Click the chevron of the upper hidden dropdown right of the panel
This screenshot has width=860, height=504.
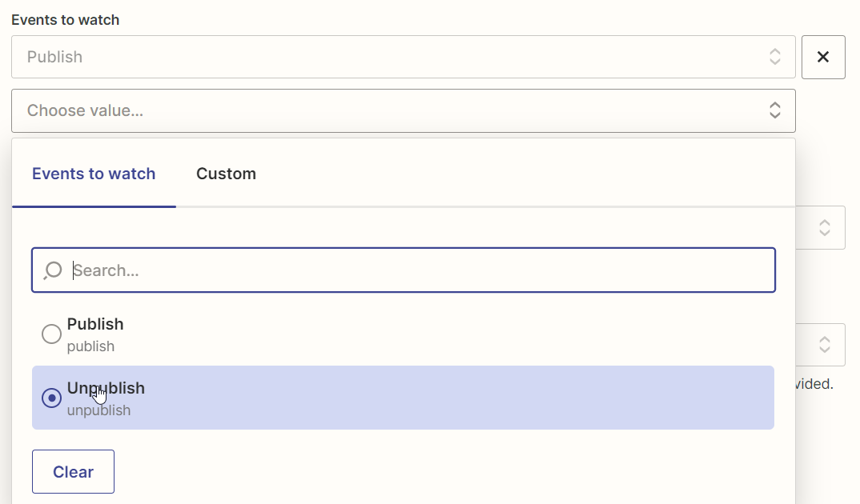(x=824, y=228)
